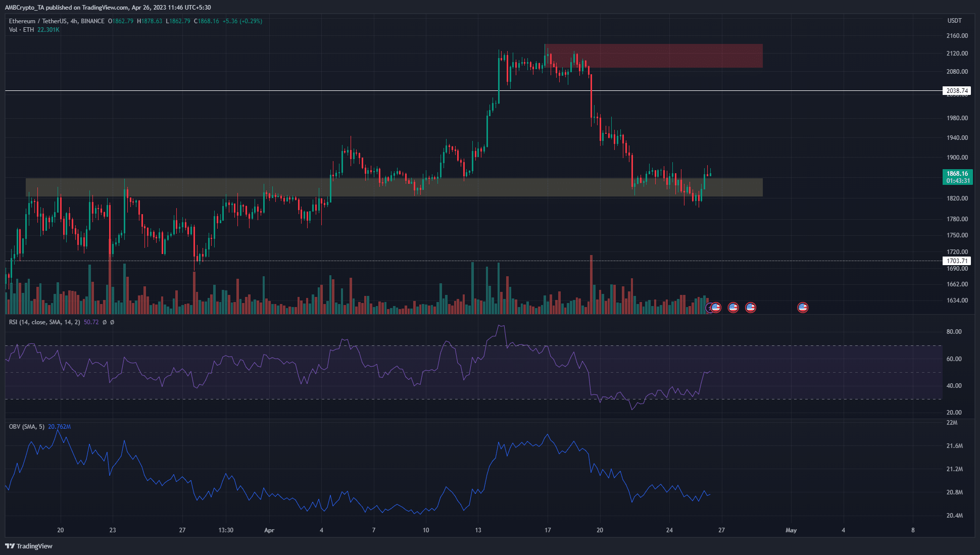
Task: Click the OBV 21.2M scale label
Action: tap(955, 469)
